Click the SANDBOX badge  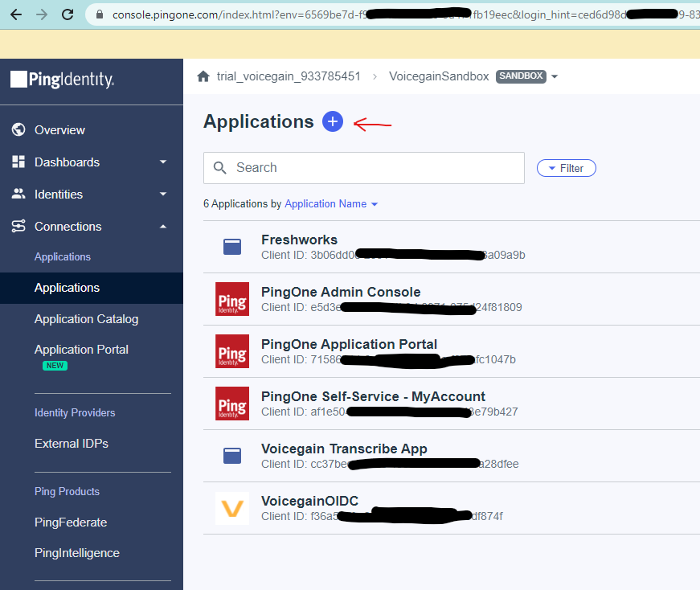521,76
